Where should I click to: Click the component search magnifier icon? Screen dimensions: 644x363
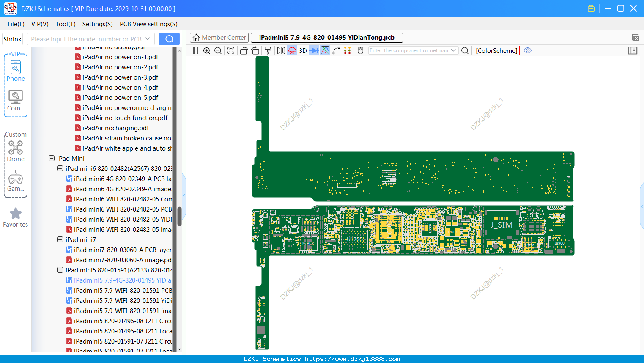pos(465,50)
